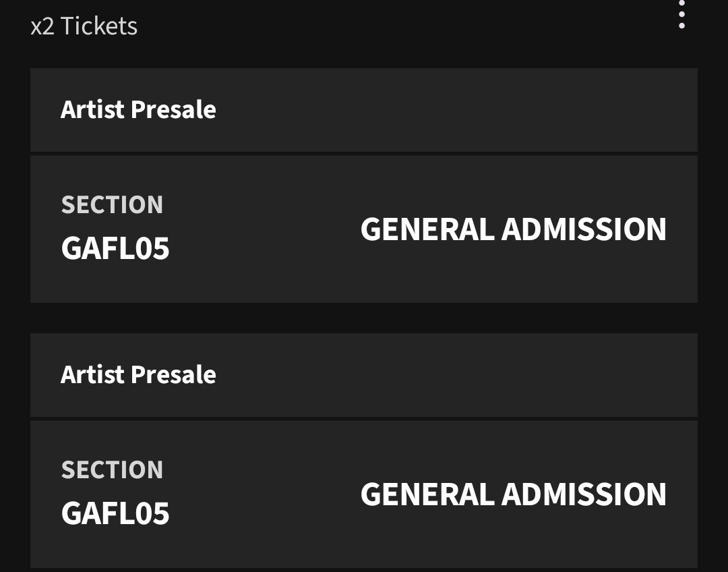The height and width of the screenshot is (572, 728).
Task: Select the first ticket's Artist Presale label
Action: coord(138,109)
